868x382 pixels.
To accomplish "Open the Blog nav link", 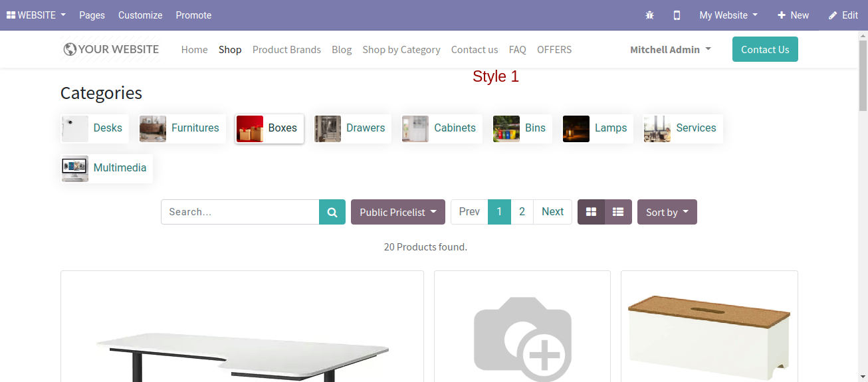I will point(342,49).
